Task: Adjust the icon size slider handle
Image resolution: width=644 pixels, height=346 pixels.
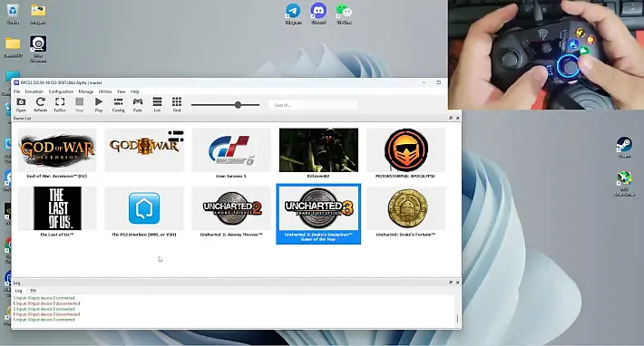Action: click(238, 105)
